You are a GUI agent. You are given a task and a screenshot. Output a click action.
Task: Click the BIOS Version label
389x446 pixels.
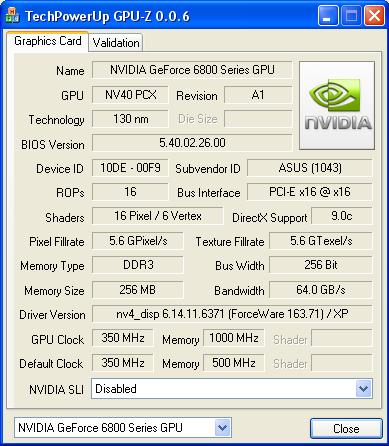[53, 145]
